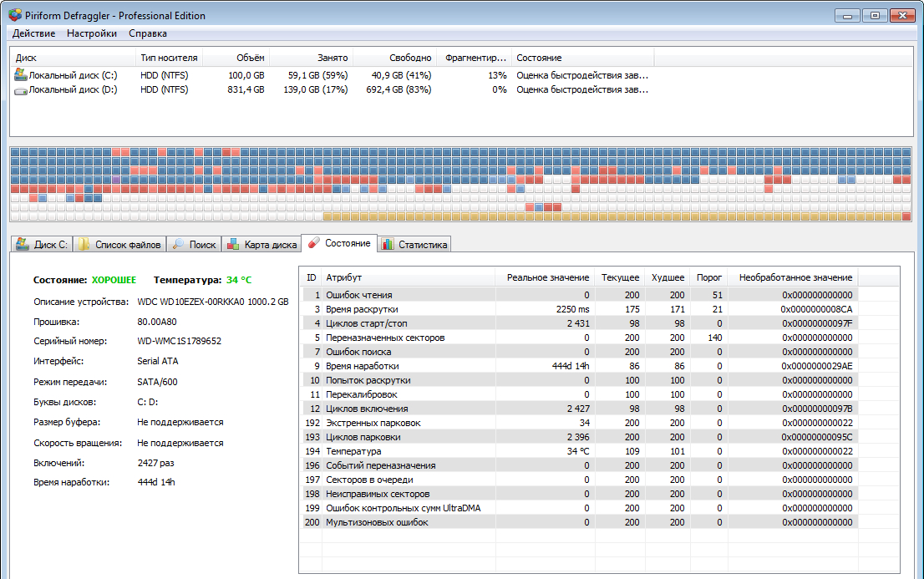Sort drives by Тип носителя column
The height and width of the screenshot is (579, 924).
tap(169, 58)
